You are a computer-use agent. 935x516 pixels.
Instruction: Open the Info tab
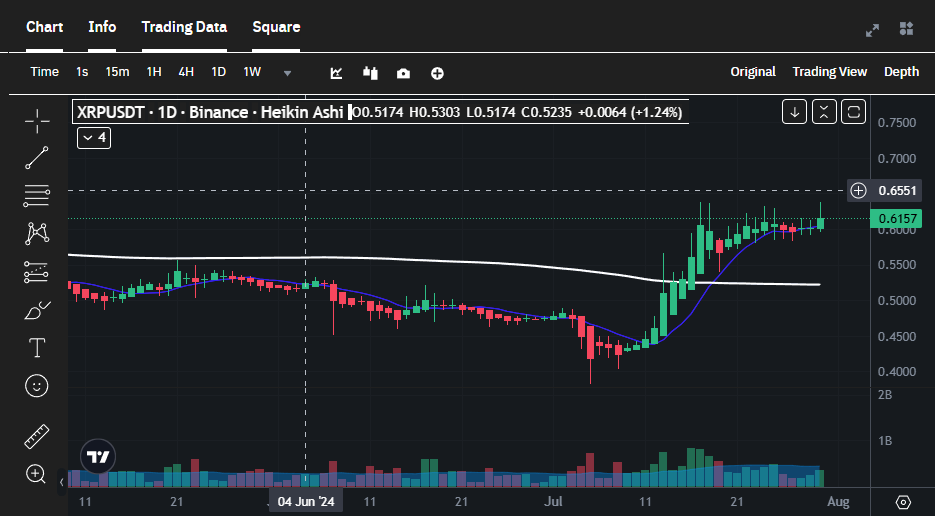point(102,27)
